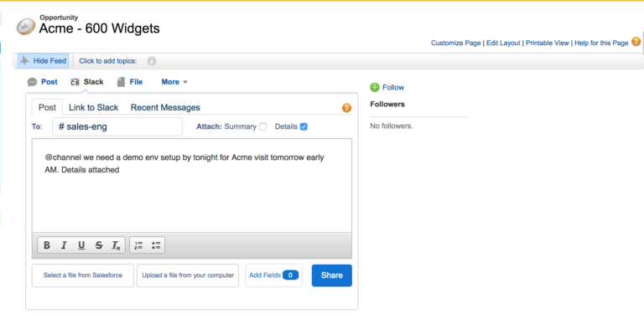
Task: Check the Summary attach checkbox
Action: 262,126
